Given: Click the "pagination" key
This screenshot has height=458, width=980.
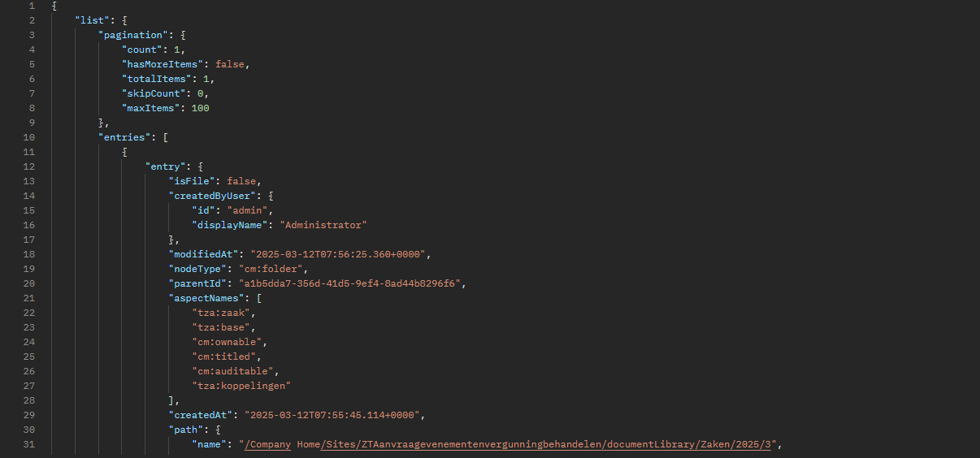Looking at the screenshot, I should click(130, 35).
